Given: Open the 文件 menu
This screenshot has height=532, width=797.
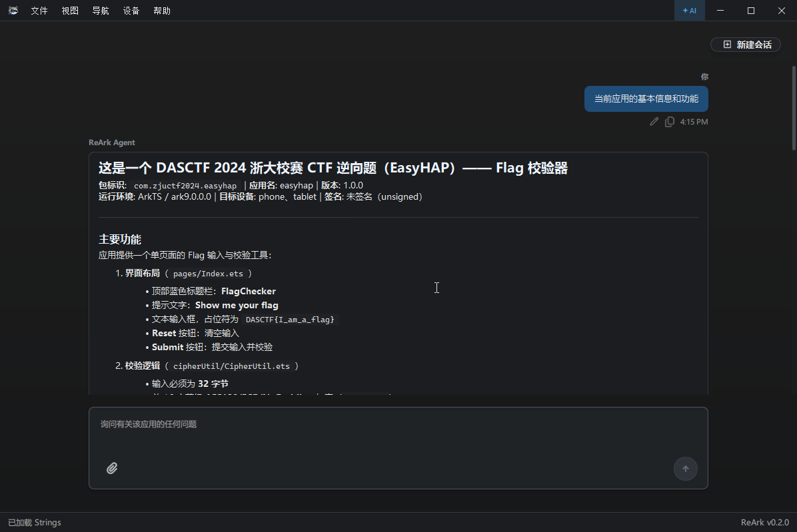Looking at the screenshot, I should tap(39, 11).
